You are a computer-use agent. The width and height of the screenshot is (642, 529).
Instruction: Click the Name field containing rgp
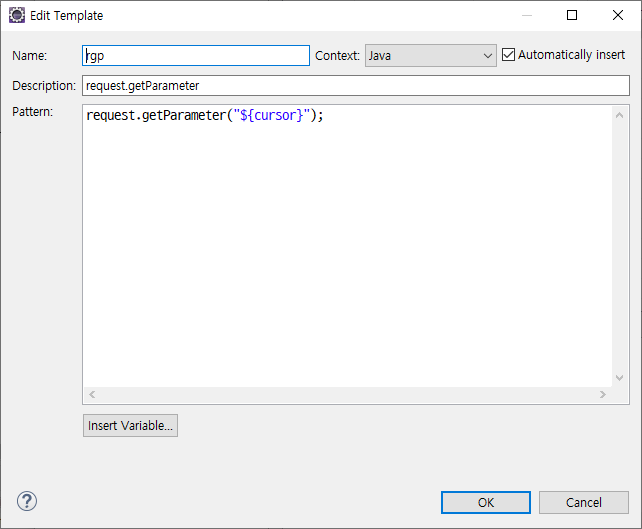[x=196, y=55]
